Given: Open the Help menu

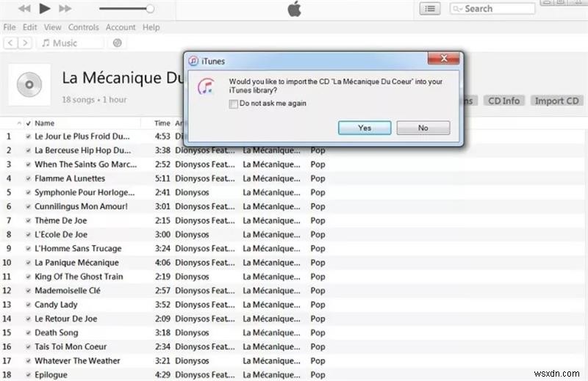Looking at the screenshot, I should tap(151, 27).
